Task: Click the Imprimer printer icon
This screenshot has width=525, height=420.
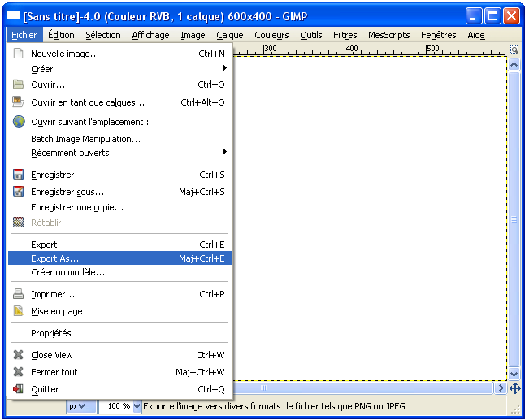Action: pos(18,294)
